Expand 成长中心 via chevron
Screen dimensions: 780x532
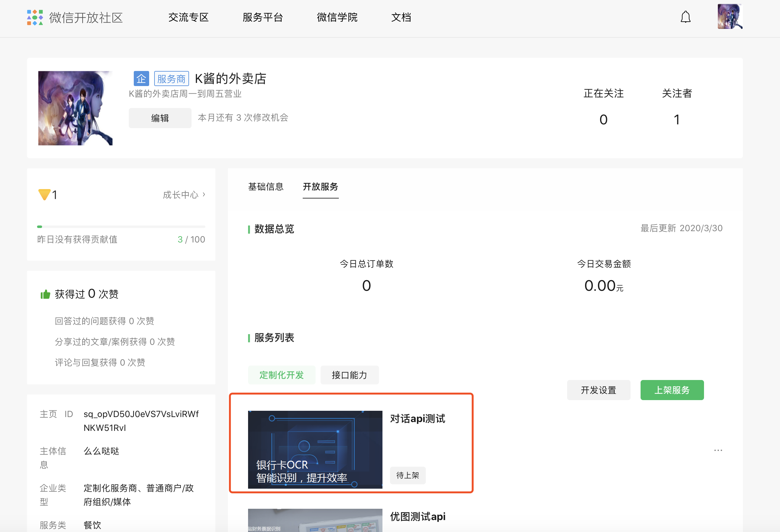coord(204,195)
